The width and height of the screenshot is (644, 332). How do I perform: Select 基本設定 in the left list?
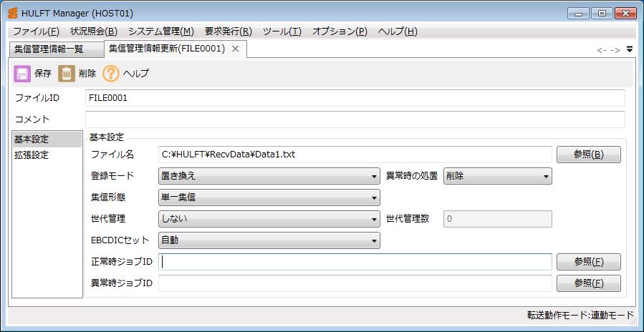point(47,140)
